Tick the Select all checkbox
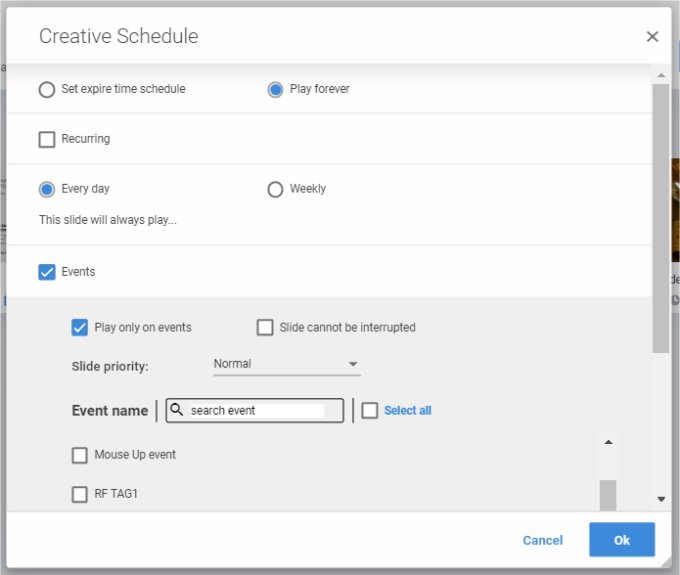Viewport: 680px width, 575px height. pyautogui.click(x=370, y=411)
